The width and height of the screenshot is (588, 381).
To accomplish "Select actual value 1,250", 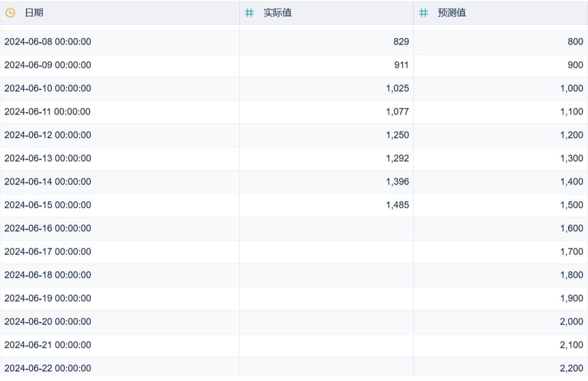I will (398, 135).
